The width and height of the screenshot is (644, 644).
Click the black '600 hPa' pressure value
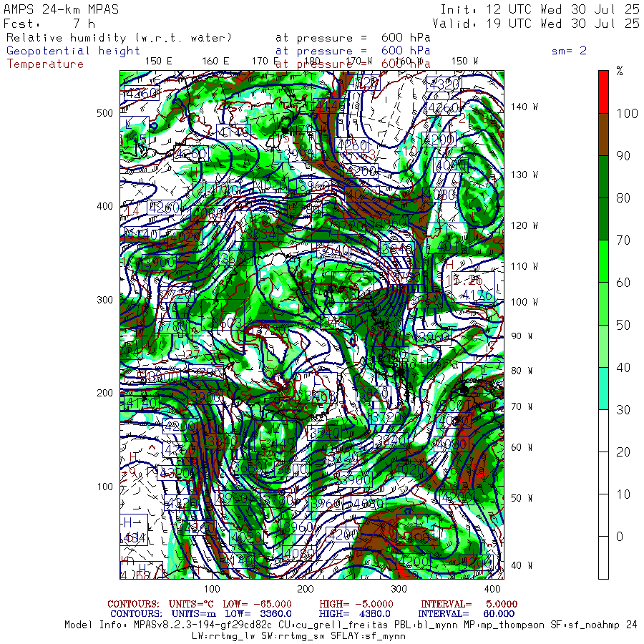(x=406, y=38)
